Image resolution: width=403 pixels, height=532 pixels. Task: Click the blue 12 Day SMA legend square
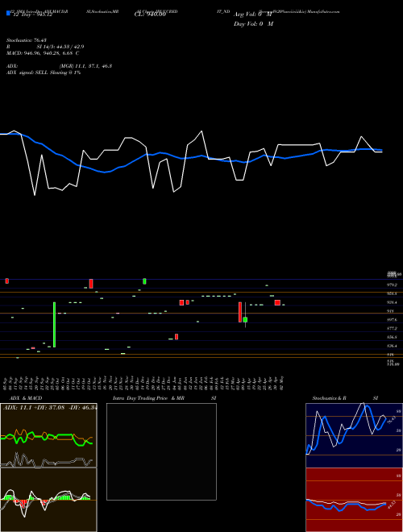tap(8, 13)
